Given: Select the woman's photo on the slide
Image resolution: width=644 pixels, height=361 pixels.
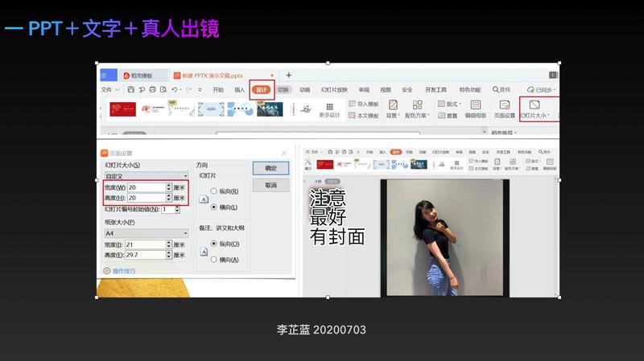Looking at the screenshot, I should point(445,237).
